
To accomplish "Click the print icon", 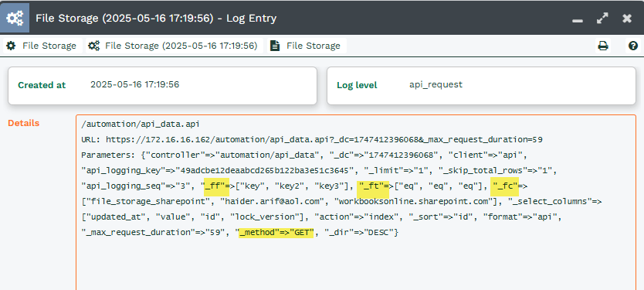I will (x=602, y=46).
